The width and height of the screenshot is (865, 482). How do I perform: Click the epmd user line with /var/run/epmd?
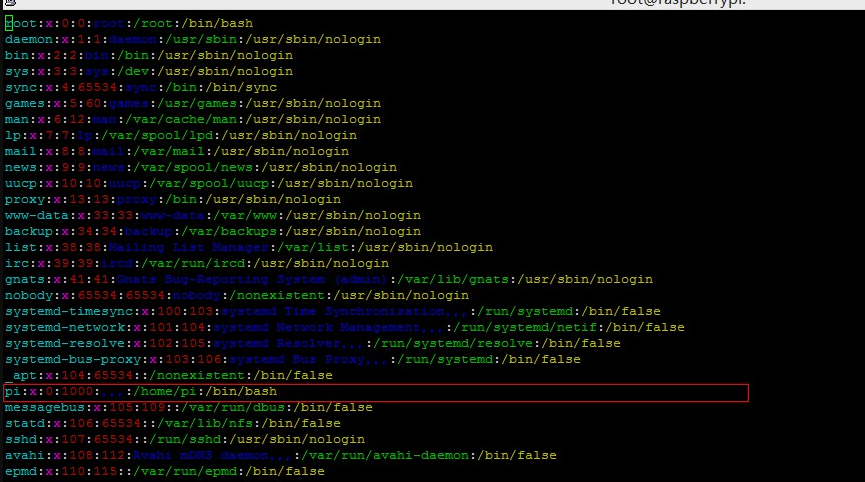click(165, 472)
